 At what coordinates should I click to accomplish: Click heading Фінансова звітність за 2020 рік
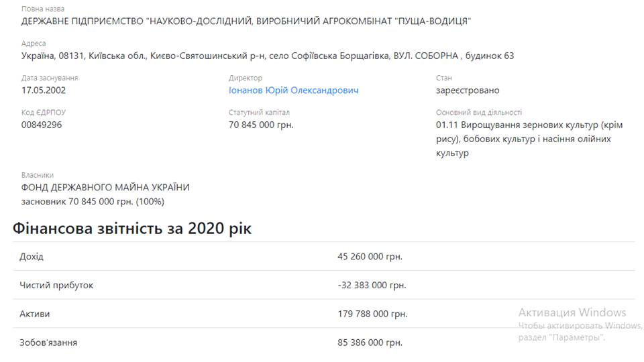[x=132, y=228]
